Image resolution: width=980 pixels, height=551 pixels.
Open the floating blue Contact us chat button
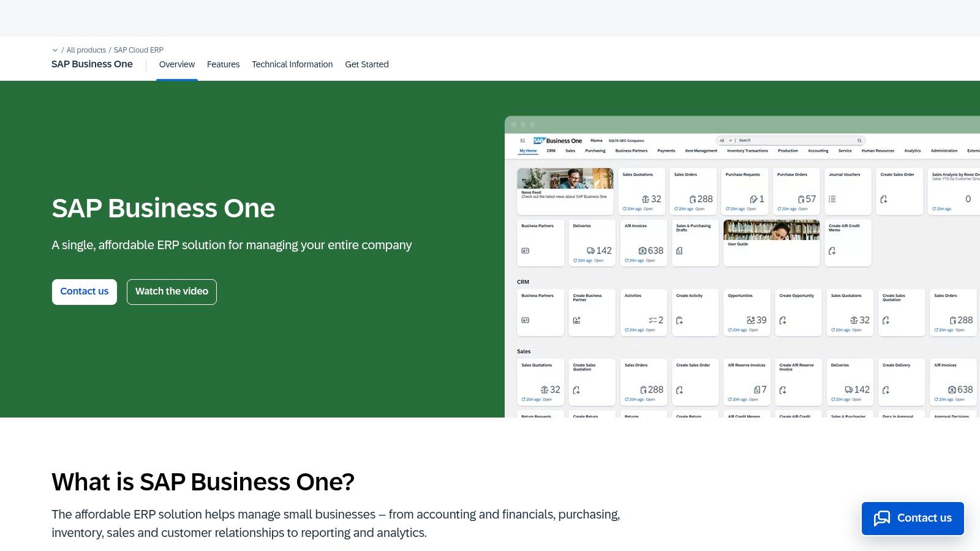pyautogui.click(x=913, y=518)
